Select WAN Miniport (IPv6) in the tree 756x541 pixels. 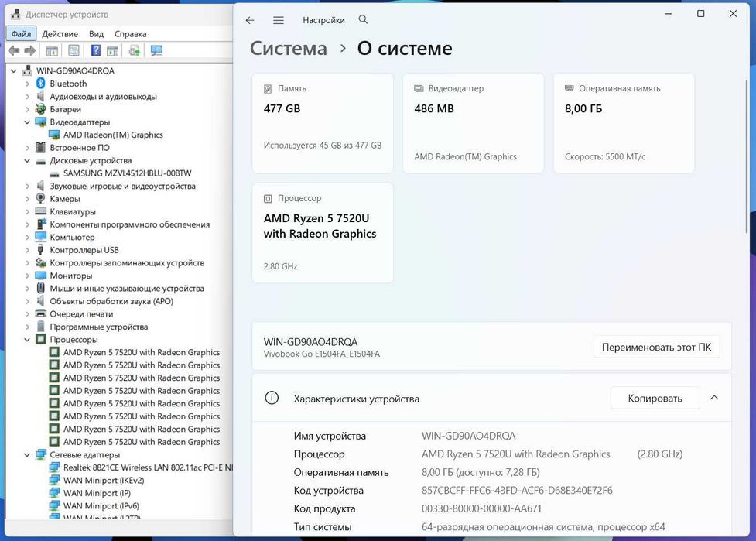tap(101, 506)
